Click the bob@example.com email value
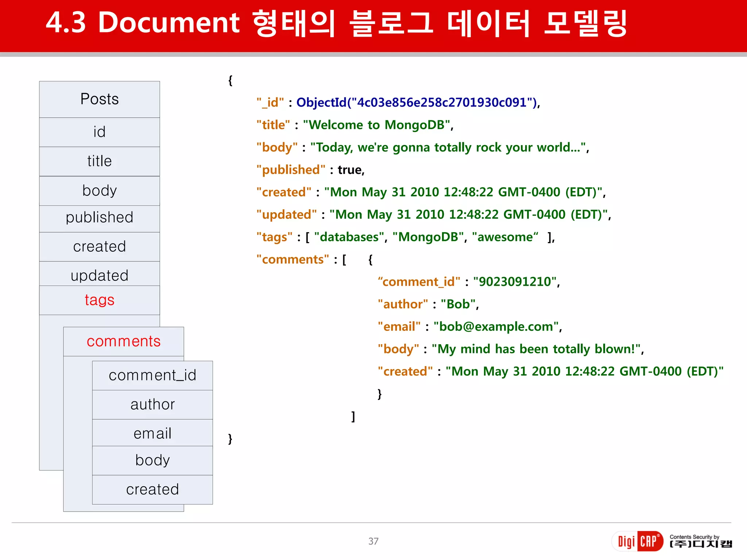The height and width of the screenshot is (560, 747). point(496,327)
